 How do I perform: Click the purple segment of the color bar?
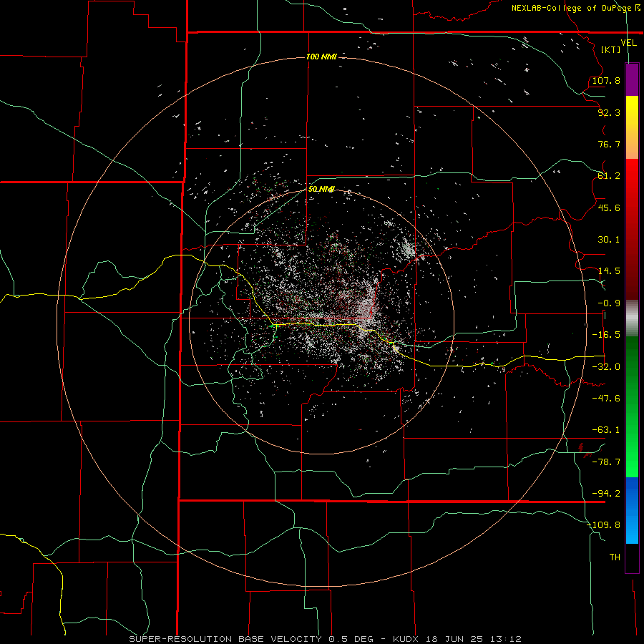point(632,79)
